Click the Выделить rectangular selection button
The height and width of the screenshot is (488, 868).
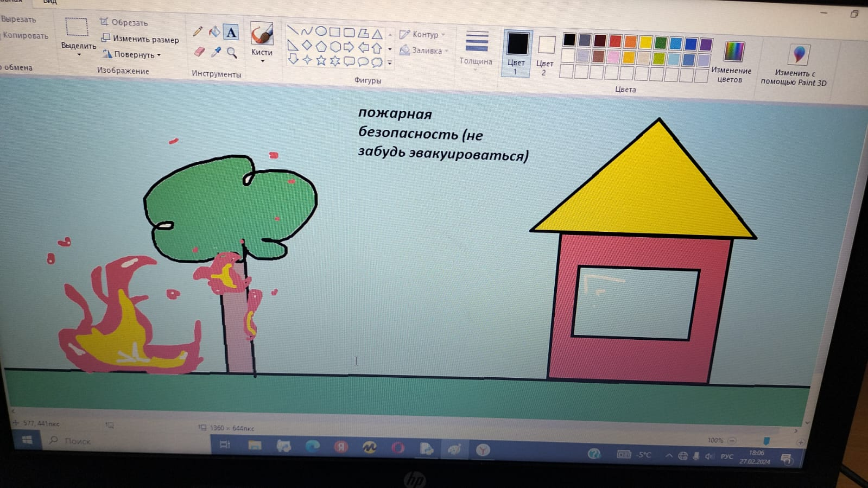coord(77,27)
